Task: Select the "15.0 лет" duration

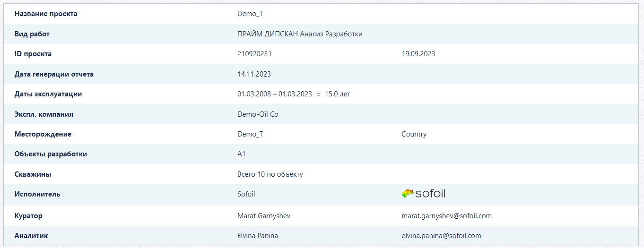Action: pyautogui.click(x=338, y=94)
